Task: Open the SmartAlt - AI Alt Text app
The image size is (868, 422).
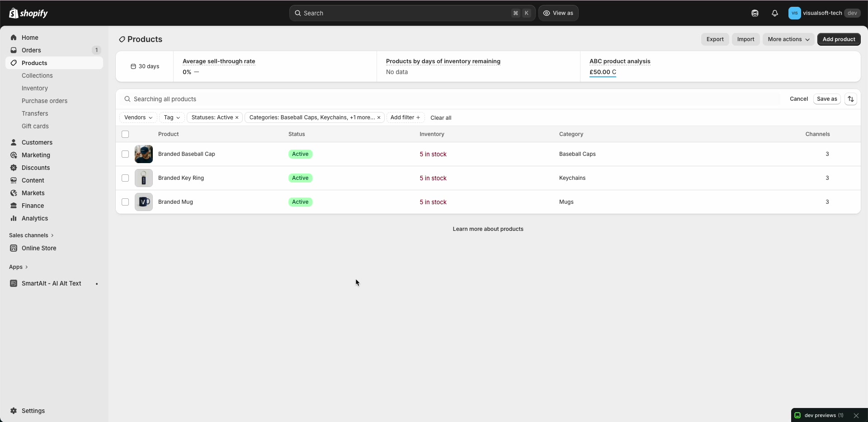Action: (51, 283)
